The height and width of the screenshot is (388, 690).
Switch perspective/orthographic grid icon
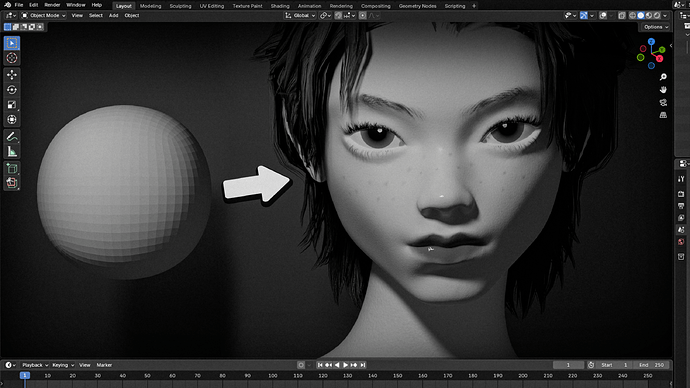[663, 115]
